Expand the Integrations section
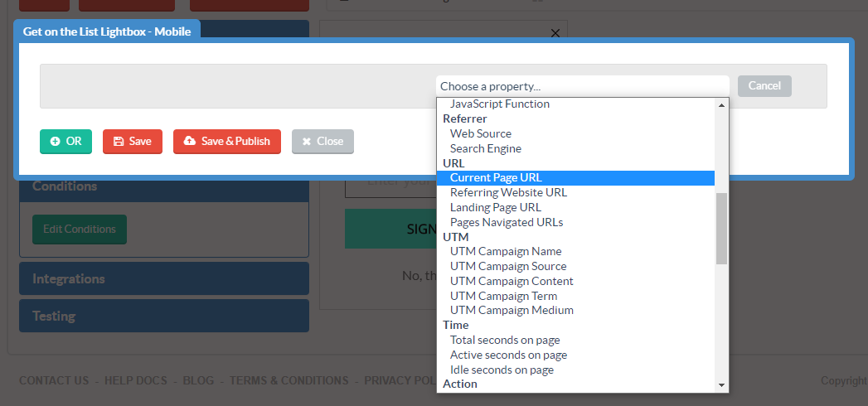868x406 pixels. click(164, 278)
